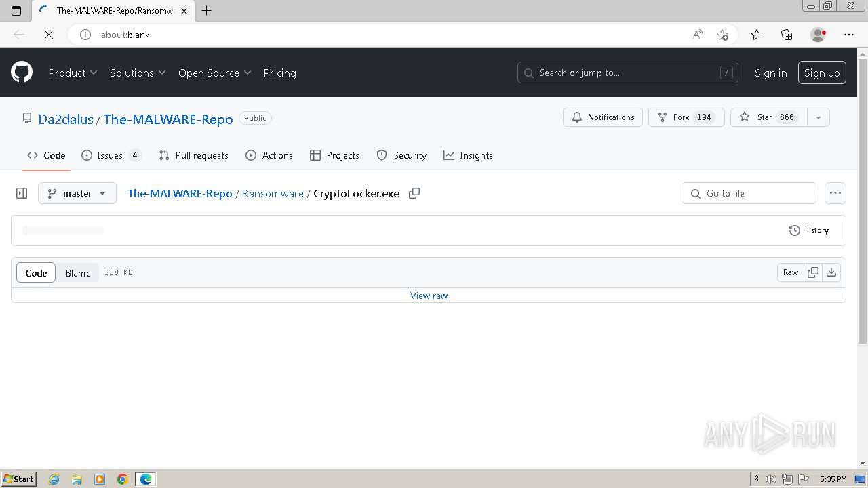Switch to the Insights tab
Image resolution: width=868 pixels, height=488 pixels.
coord(468,155)
